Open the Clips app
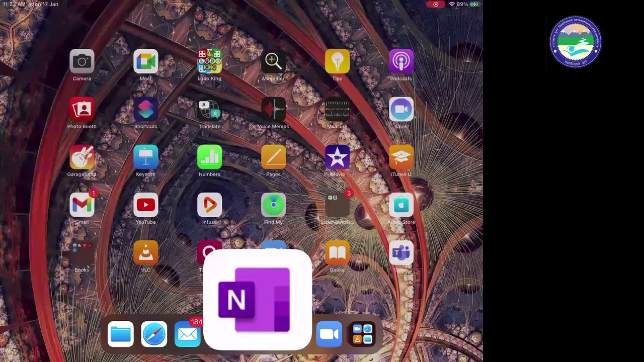This screenshot has height=362, width=644. [401, 109]
